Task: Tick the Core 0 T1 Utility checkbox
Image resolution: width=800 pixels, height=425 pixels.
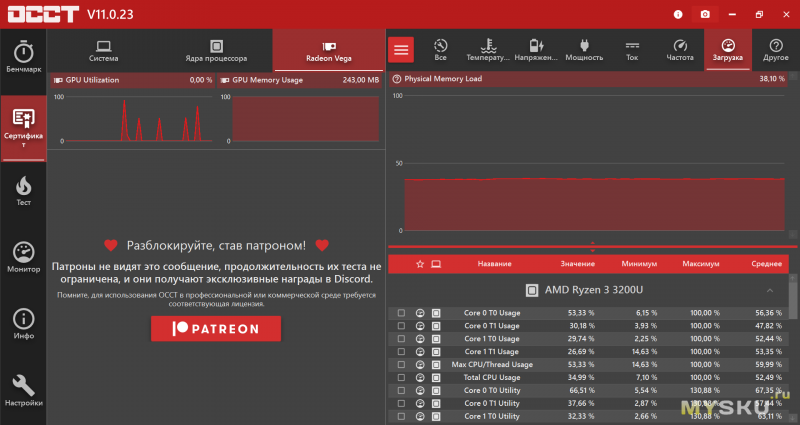Action: pyautogui.click(x=402, y=403)
